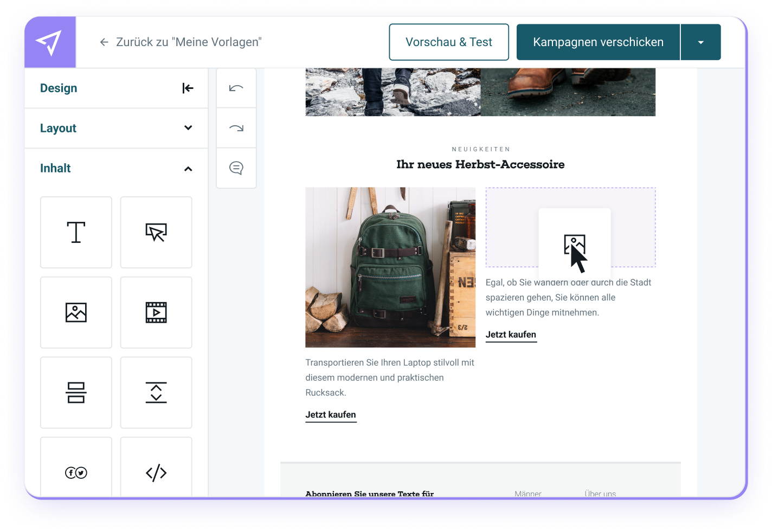The height and width of the screenshot is (532, 772).
Task: Click paragraph "Transportieren Sie Ihren Laptop"
Action: [x=390, y=377]
